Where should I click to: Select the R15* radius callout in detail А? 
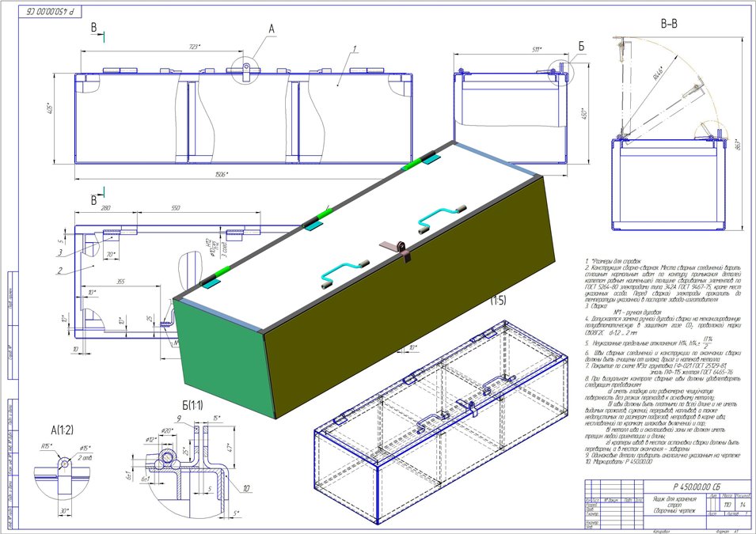[x=46, y=446]
